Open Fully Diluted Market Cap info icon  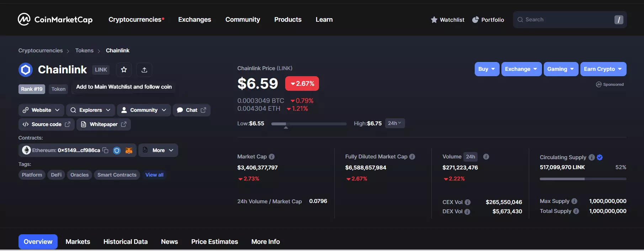(x=412, y=157)
